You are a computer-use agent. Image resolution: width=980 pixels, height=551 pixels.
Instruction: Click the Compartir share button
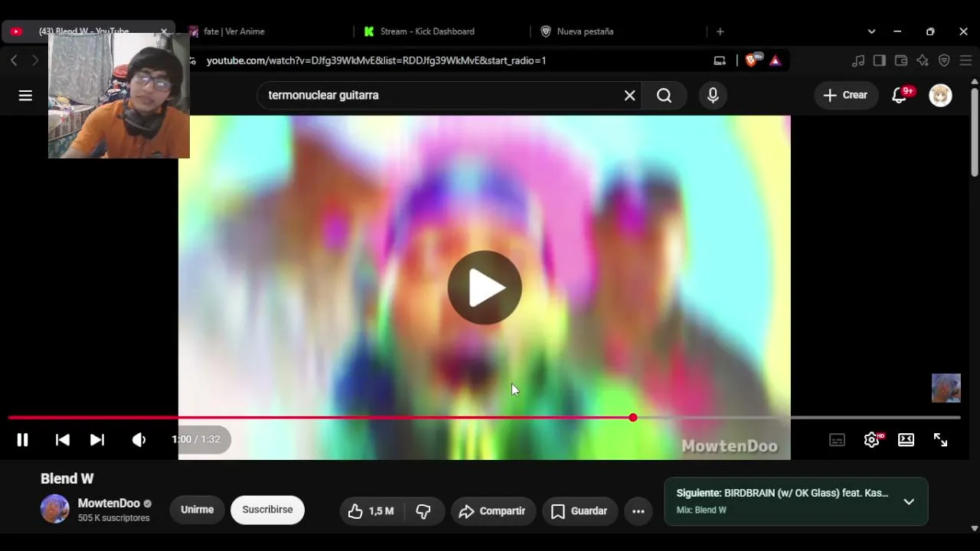click(492, 511)
